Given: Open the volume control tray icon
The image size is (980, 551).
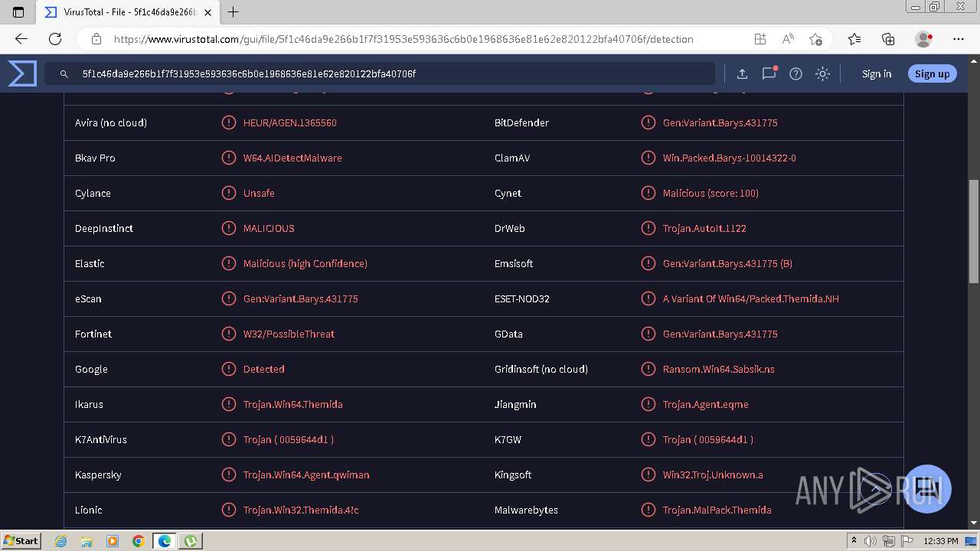Looking at the screenshot, I should click(x=871, y=541).
